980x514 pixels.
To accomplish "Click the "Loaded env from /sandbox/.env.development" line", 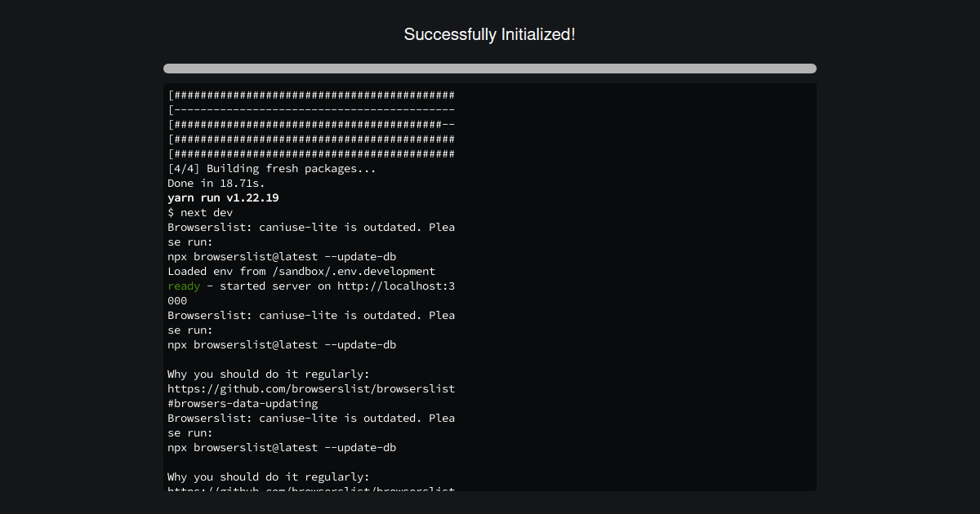I will tap(301, 271).
